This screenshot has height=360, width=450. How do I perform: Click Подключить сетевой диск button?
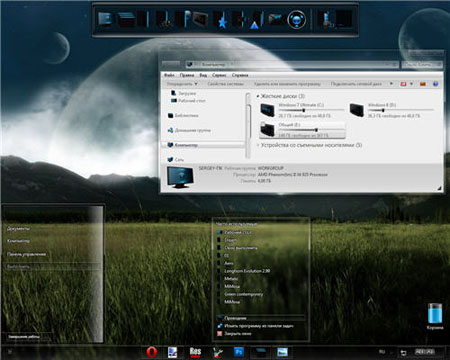(x=356, y=84)
